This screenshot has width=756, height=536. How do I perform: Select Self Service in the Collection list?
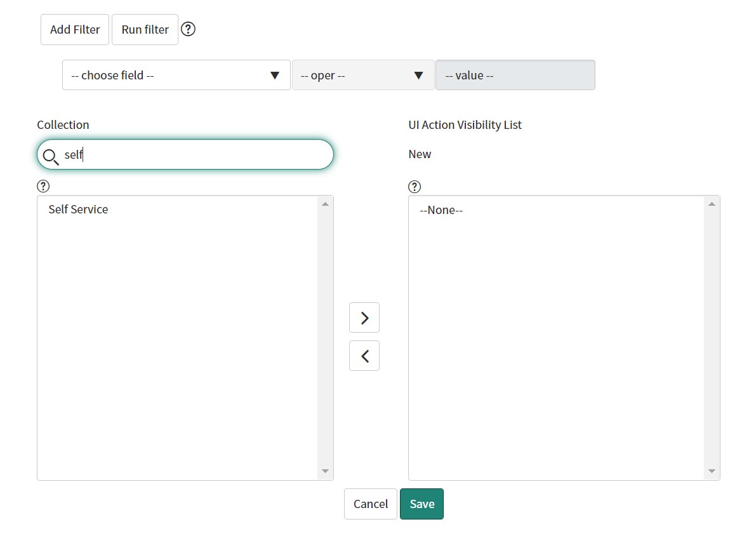click(x=77, y=209)
